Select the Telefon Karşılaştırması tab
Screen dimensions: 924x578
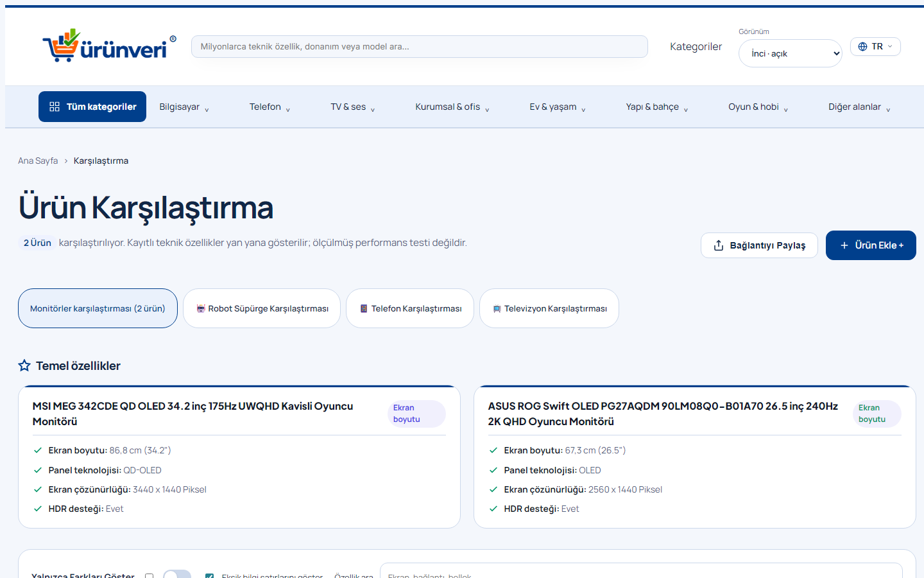coord(410,308)
